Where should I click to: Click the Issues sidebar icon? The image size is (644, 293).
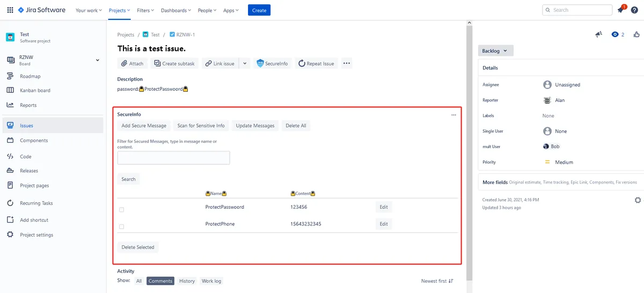pyautogui.click(x=10, y=126)
